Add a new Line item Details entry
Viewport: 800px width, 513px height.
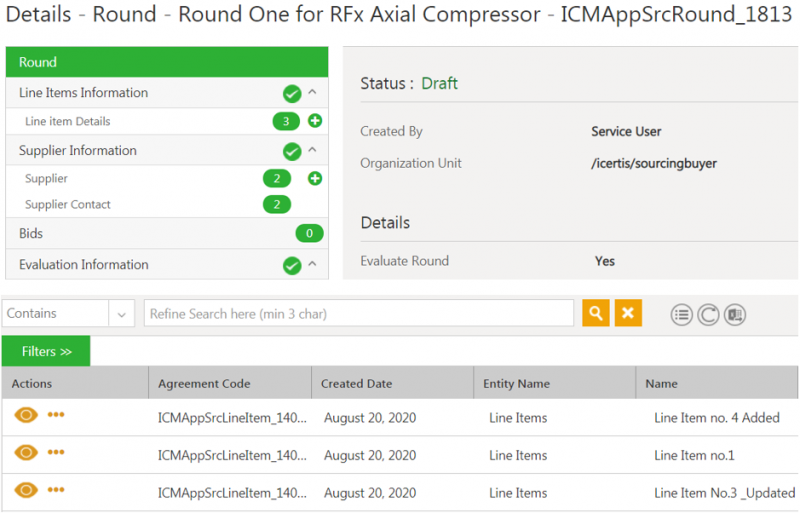click(315, 121)
